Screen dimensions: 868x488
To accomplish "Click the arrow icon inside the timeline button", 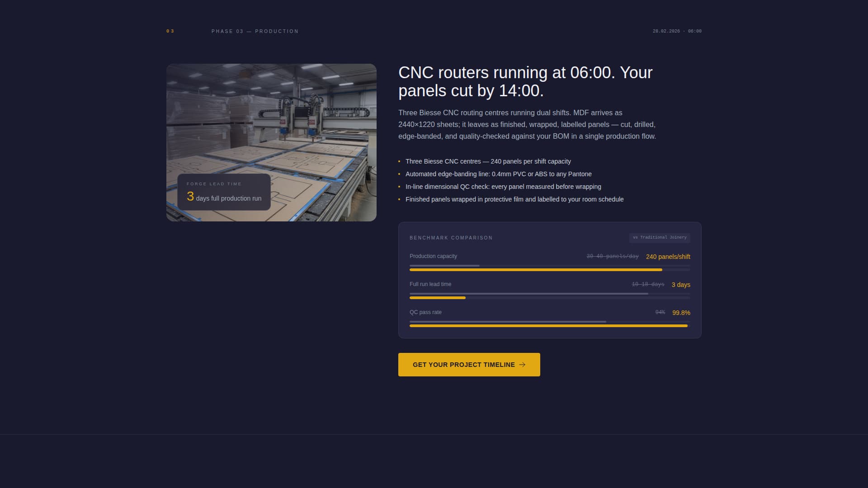I will click(523, 364).
